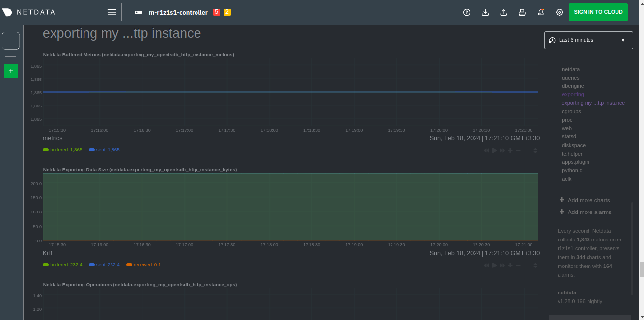Image resolution: width=644 pixels, height=320 pixels.
Task: Click the export snapshot upload icon
Action: (504, 12)
